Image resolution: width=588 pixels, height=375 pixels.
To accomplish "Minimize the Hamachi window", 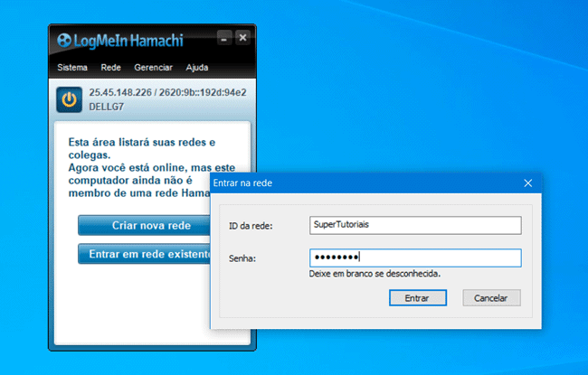I will click(225, 38).
